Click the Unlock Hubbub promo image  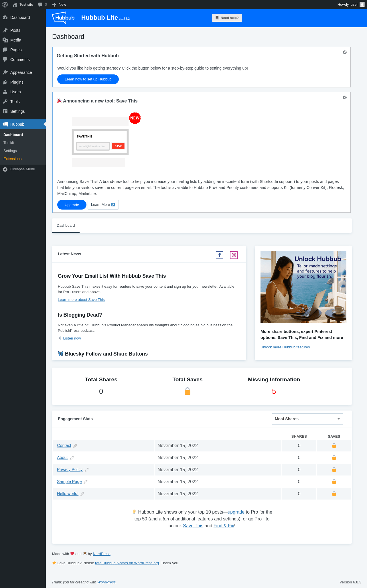[303, 287]
